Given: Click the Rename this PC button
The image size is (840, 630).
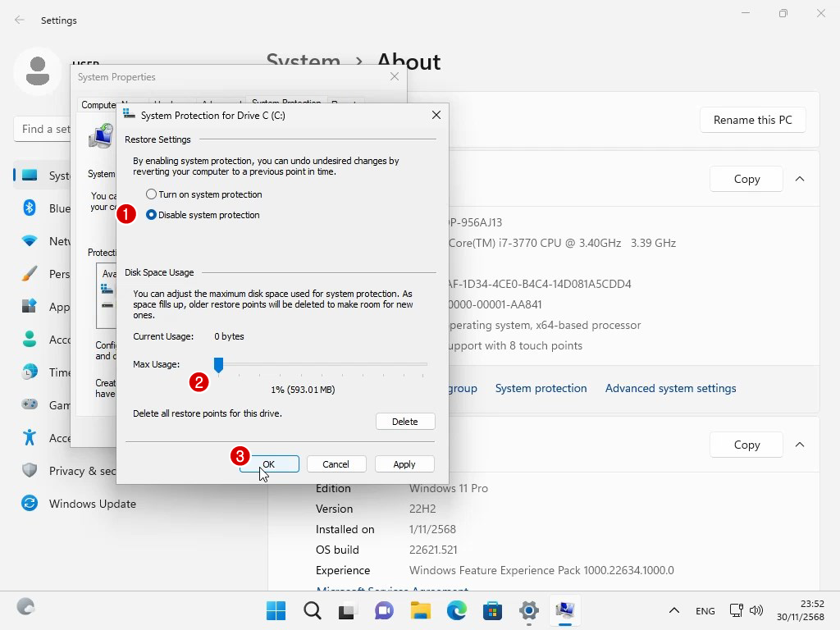Looking at the screenshot, I should [752, 120].
